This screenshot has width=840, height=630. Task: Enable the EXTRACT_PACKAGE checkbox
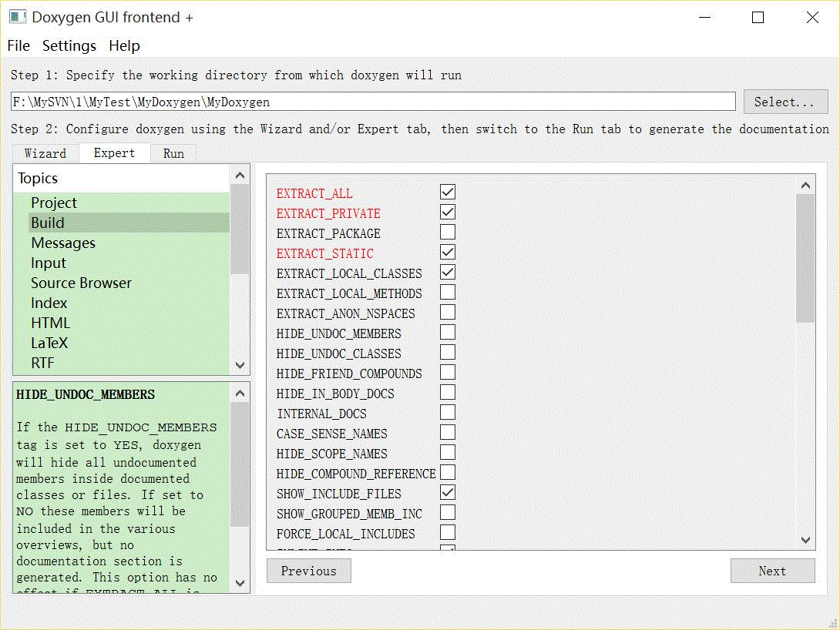(x=448, y=233)
